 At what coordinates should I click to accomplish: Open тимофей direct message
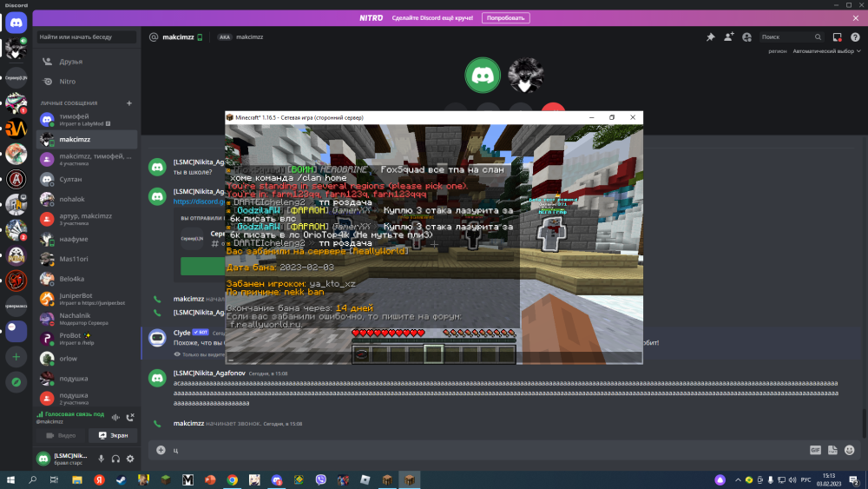(x=86, y=120)
